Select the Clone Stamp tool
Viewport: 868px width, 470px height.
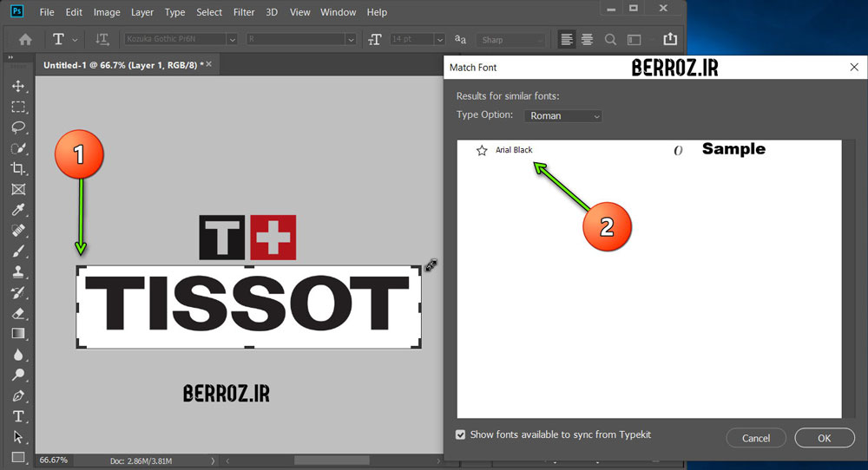(x=18, y=272)
